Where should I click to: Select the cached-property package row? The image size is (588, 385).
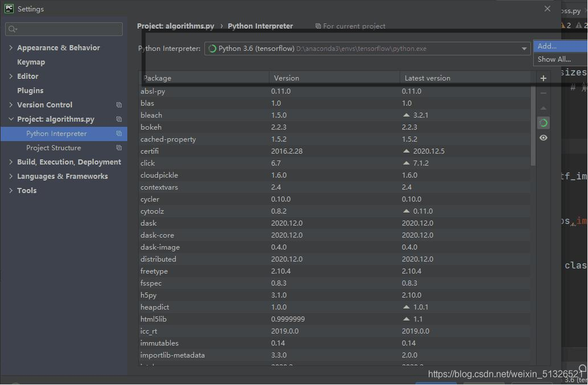coord(335,139)
